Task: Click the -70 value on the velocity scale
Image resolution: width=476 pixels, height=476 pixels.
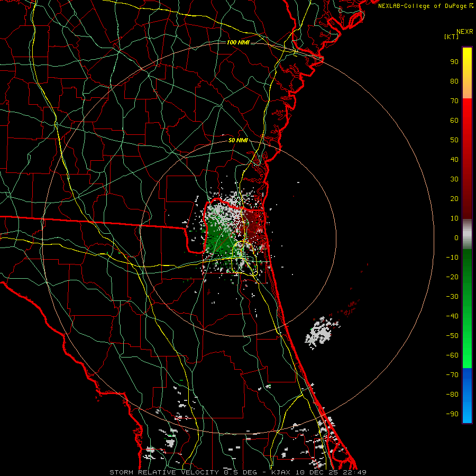Action: point(452,375)
